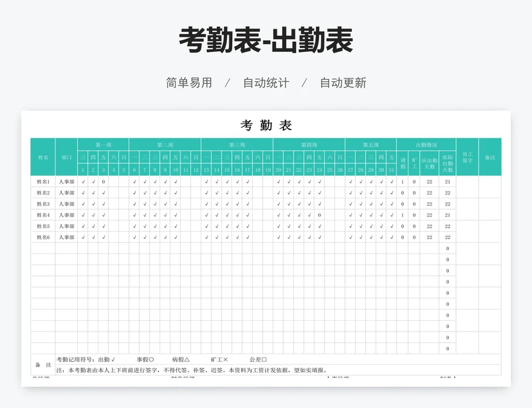Click 旷工 value 0 in 姓名5 row
This screenshot has width=532, height=408.
[x=414, y=226]
